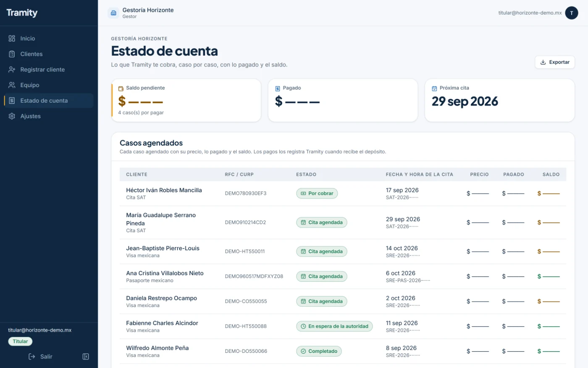Viewport: 588px width, 368px height.
Task: Click the Inicio dashboard icon in sidebar
Action: click(12, 38)
